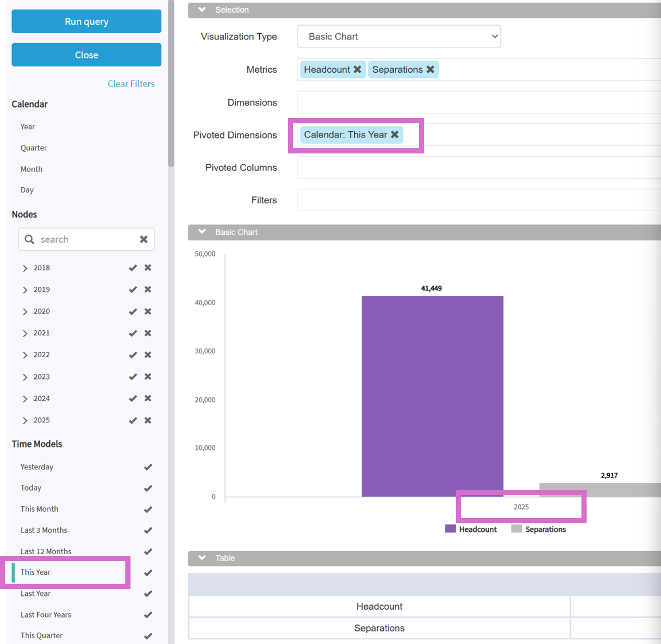
Task: Click the checkmark next to node 2024
Action: [133, 398]
